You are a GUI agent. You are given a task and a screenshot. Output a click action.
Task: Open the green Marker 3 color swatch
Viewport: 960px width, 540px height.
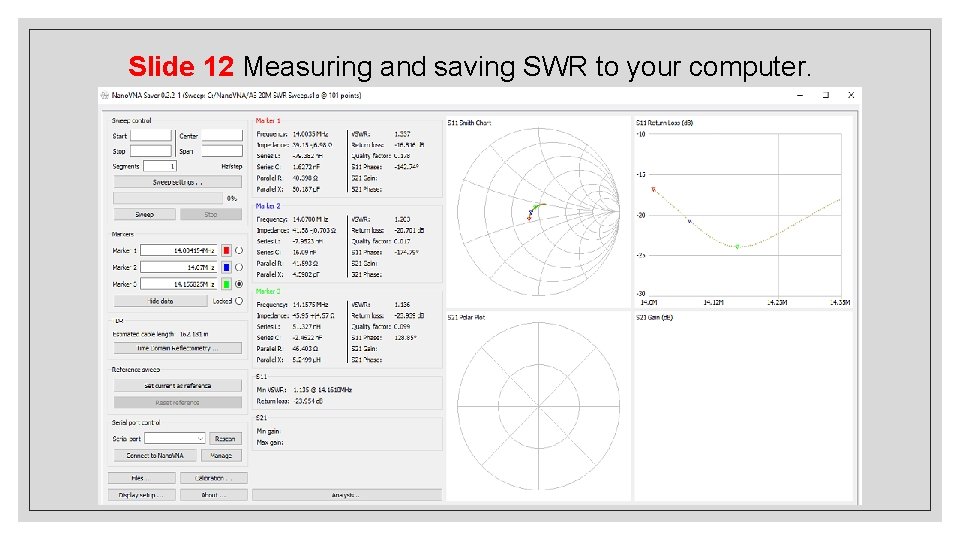[x=226, y=284]
